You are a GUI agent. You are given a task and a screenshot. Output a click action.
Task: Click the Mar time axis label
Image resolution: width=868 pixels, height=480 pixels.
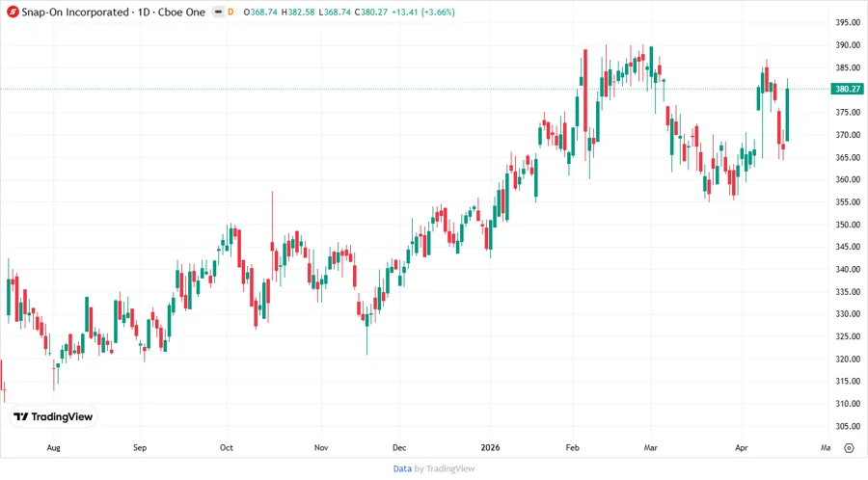[x=651, y=447]
